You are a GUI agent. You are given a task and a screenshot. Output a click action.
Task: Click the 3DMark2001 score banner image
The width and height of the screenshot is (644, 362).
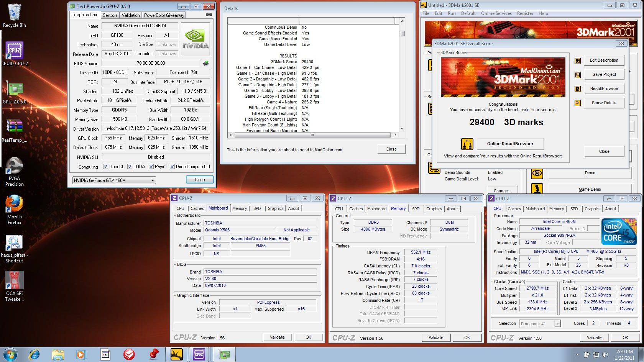coord(503,77)
